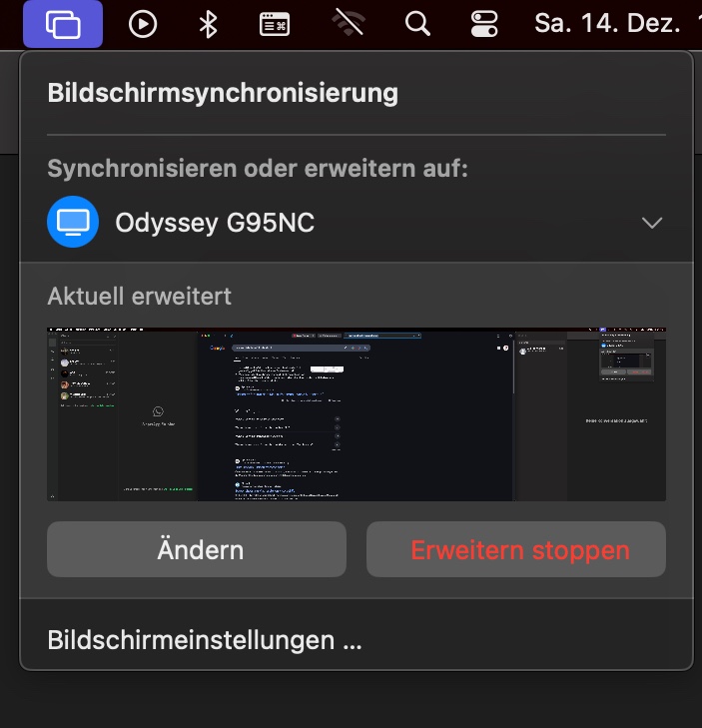Click the date Sa. 14. Dez.

coord(607,23)
